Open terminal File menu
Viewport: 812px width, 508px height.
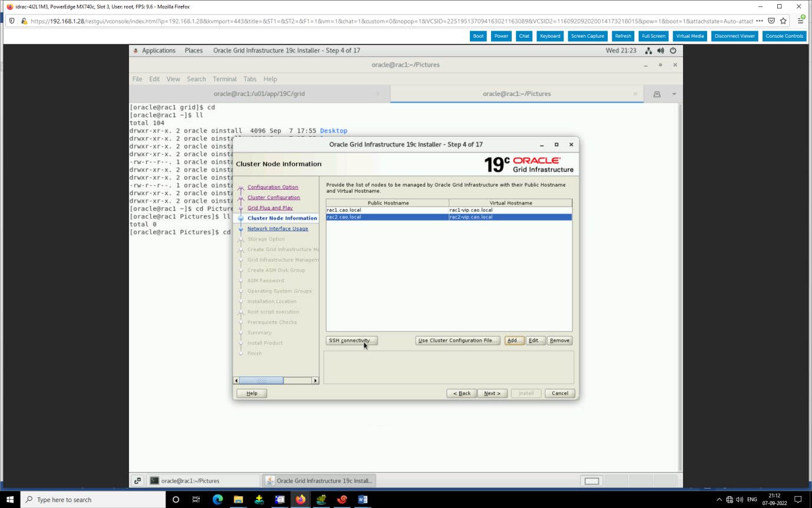click(137, 79)
